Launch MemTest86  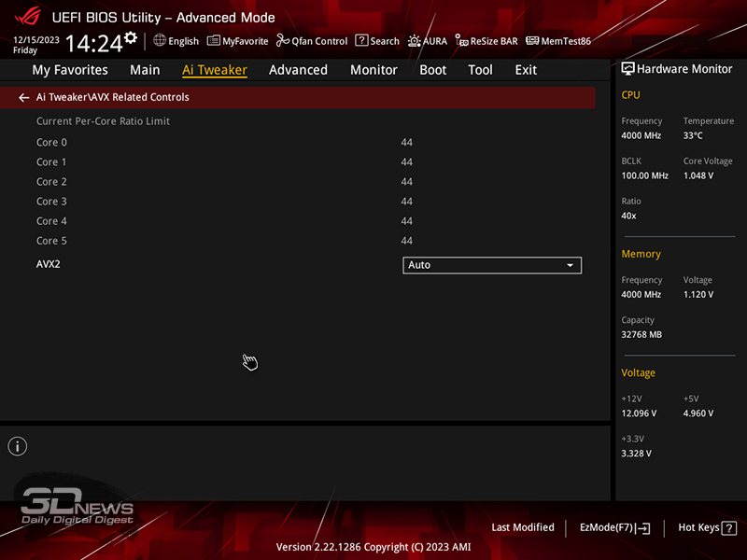[558, 41]
